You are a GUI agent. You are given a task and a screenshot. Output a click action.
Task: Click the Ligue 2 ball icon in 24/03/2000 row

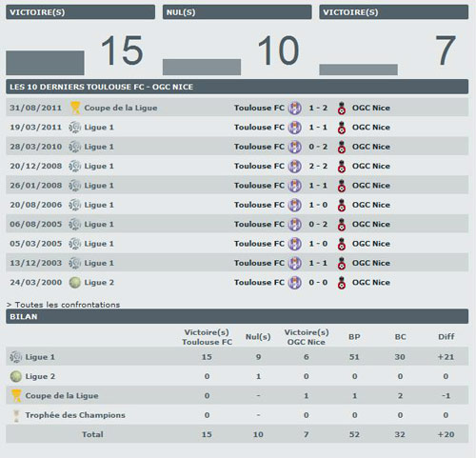[75, 283]
